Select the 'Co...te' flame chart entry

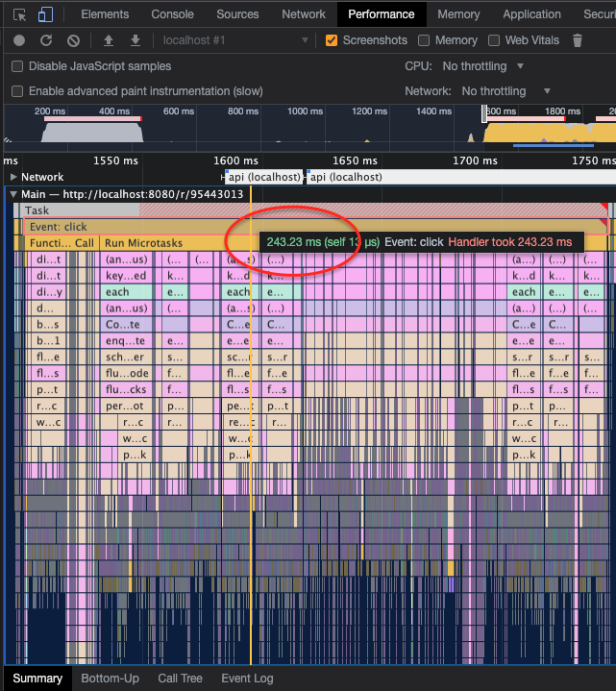point(126,325)
